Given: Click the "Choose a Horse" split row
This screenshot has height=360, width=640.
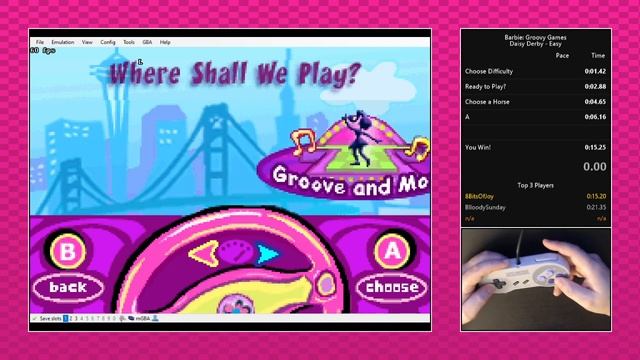Looking at the screenshot, I should 536,102.
